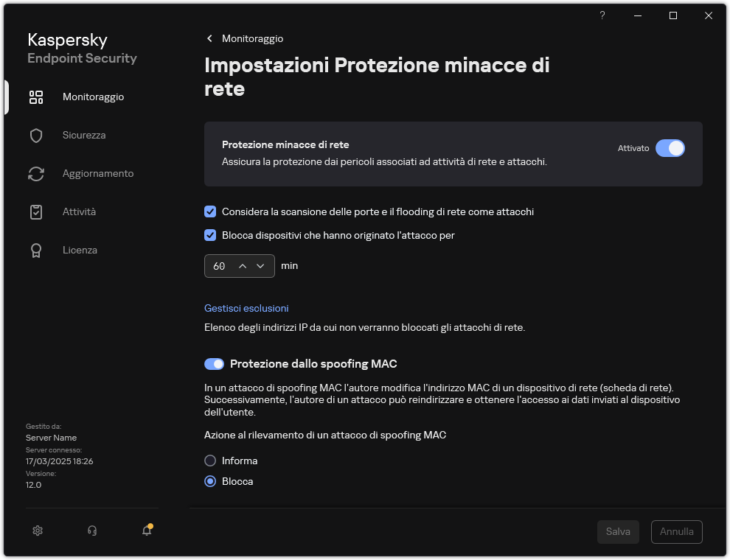Image resolution: width=730 pixels, height=560 pixels.
Task: Open the Attività tasks icon
Action: pyautogui.click(x=35, y=211)
